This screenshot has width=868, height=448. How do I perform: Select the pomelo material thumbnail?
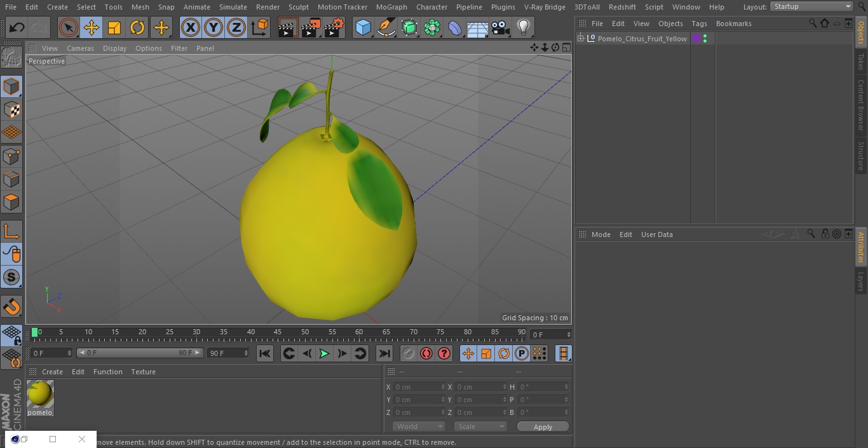tap(40, 394)
